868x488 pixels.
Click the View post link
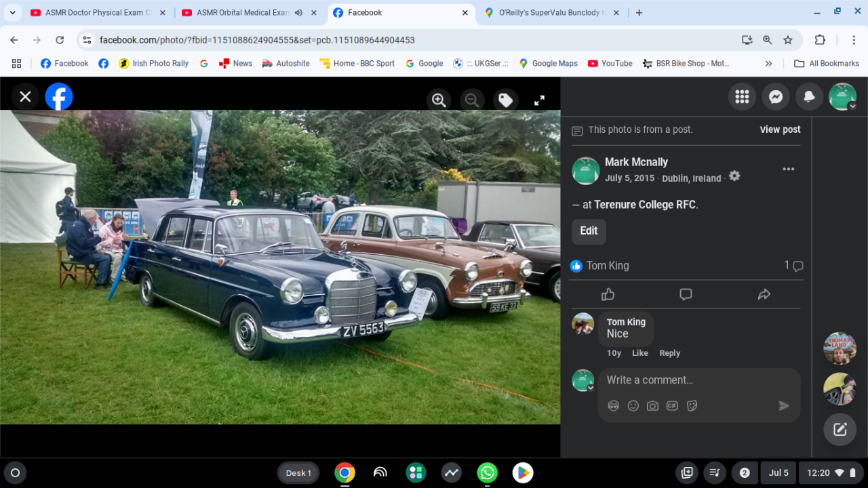coord(780,129)
